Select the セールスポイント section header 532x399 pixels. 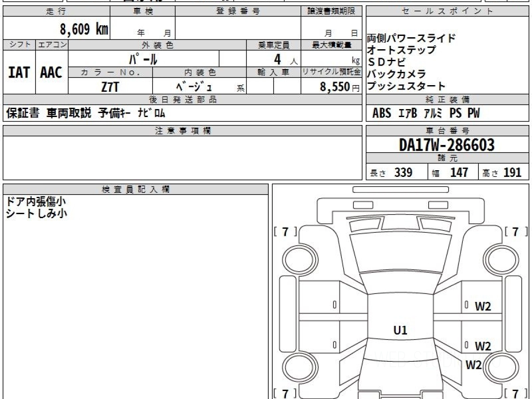pos(447,11)
